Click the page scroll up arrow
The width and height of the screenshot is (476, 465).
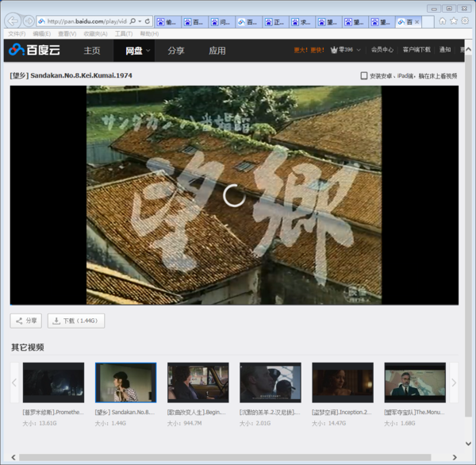(x=469, y=49)
